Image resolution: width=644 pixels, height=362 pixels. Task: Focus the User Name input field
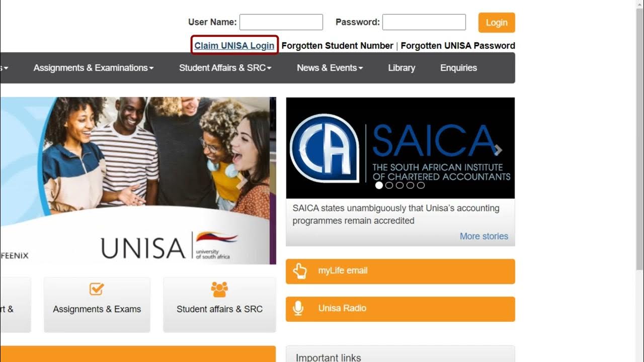pos(281,22)
